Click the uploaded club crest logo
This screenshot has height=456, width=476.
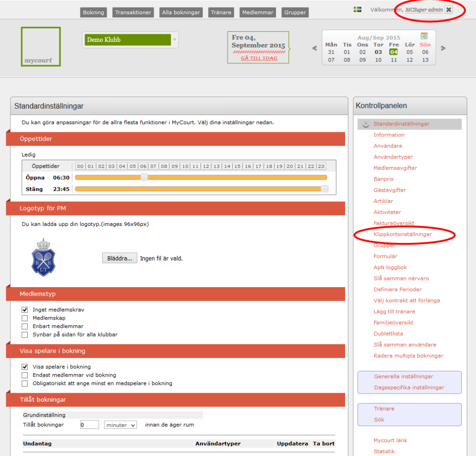click(43, 257)
